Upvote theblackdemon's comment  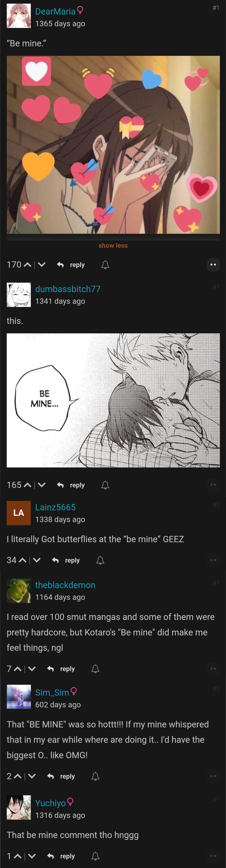(x=18, y=669)
